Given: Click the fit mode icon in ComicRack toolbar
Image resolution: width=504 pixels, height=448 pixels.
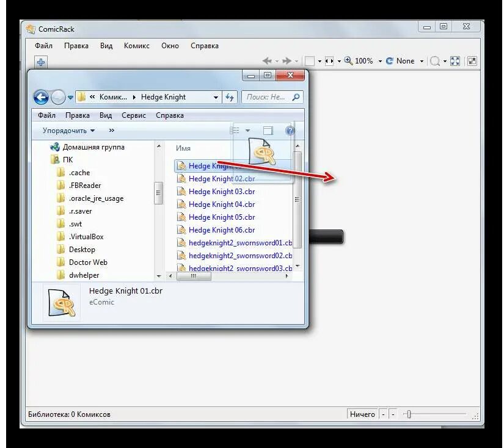Looking at the screenshot, I should (x=329, y=60).
